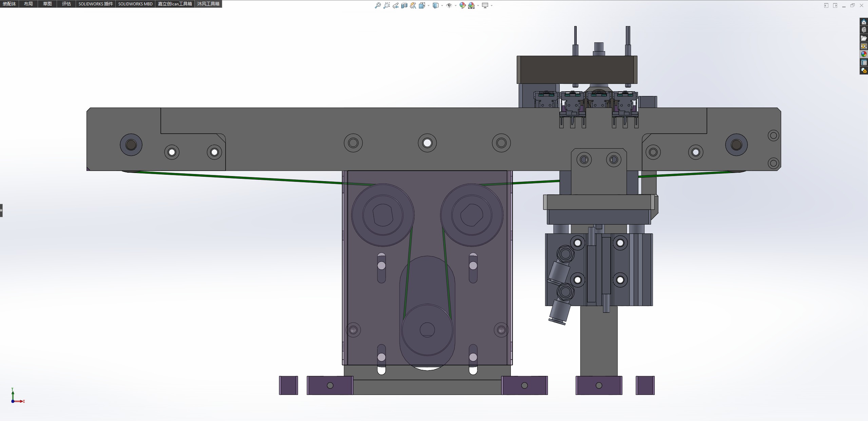Open the Custom Properties pane
The image size is (868, 421).
click(864, 62)
